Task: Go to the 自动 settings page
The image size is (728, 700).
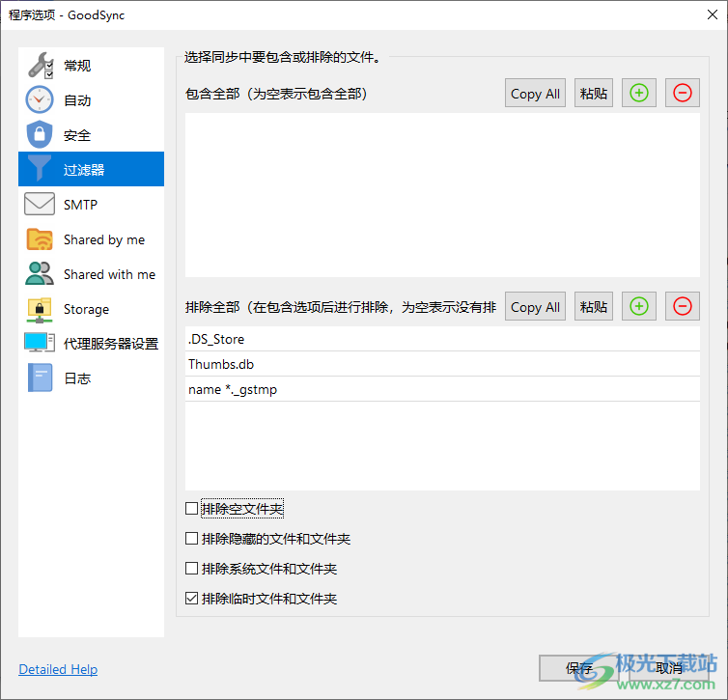Action: [x=91, y=100]
